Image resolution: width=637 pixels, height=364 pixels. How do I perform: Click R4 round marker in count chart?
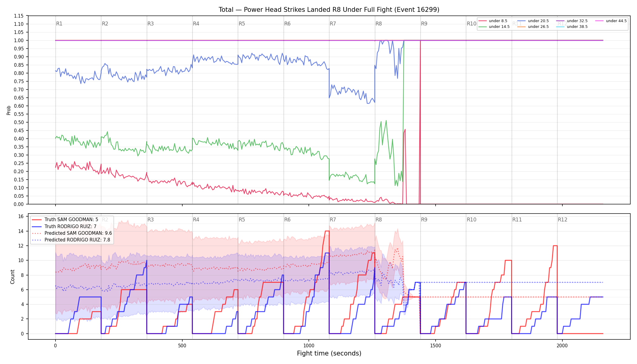point(196,220)
